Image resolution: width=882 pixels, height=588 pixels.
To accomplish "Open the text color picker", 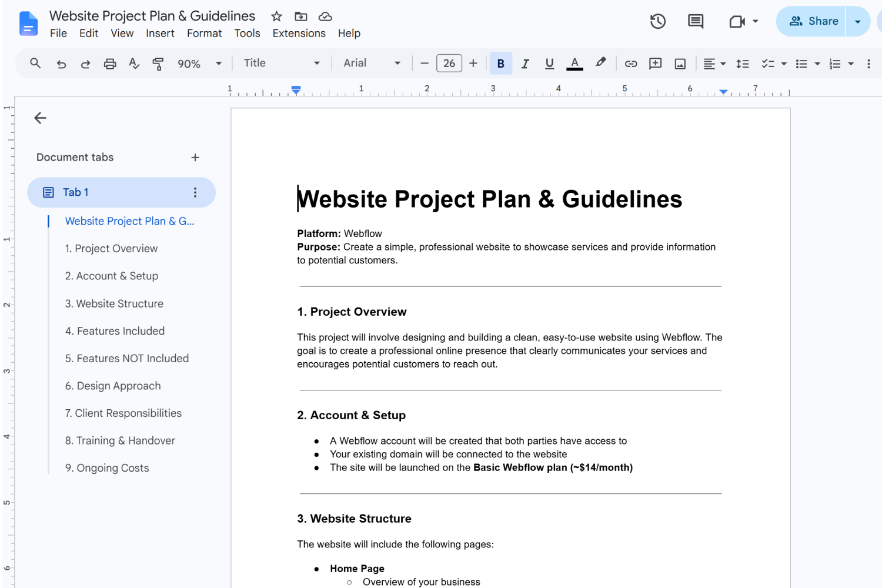I will tap(574, 64).
